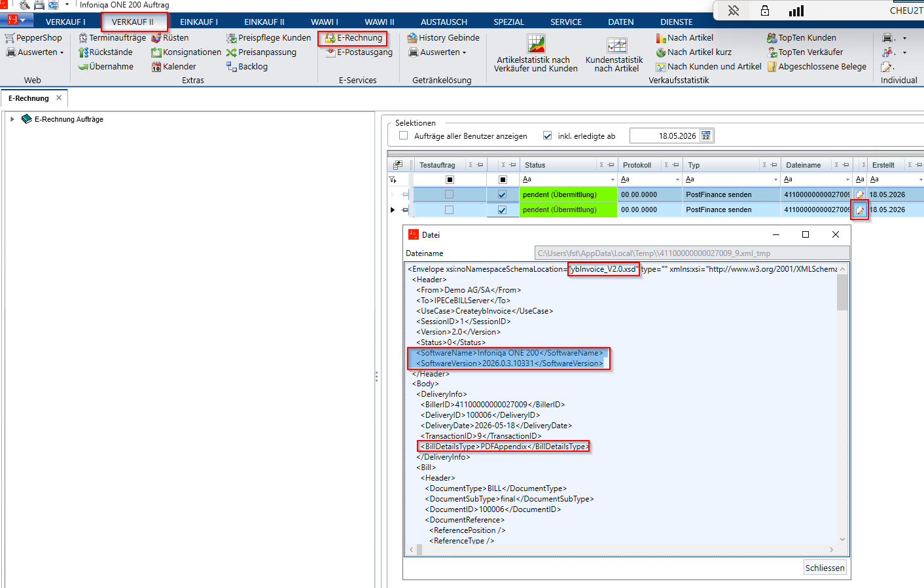Image resolution: width=924 pixels, height=588 pixels.
Task: Open the calendar date picker icon
Action: tap(706, 136)
